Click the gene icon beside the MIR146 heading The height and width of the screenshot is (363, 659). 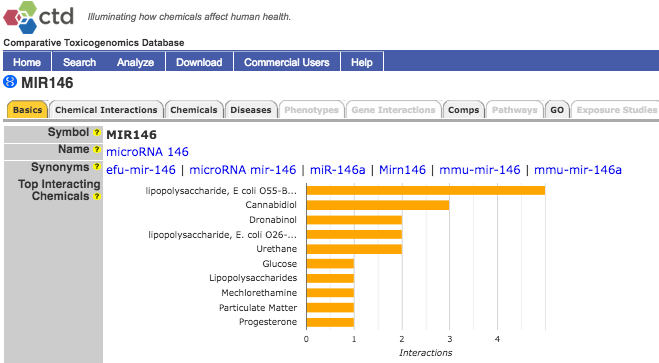pos(10,82)
